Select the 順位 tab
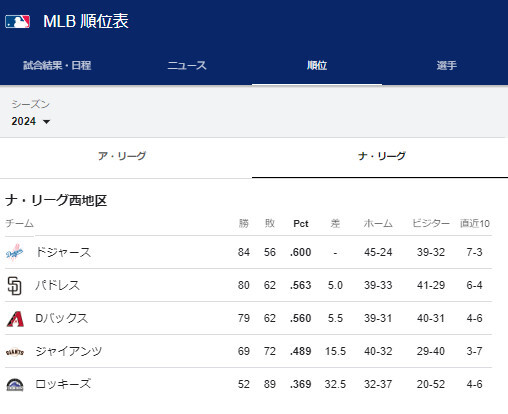Screen dimensions: 508x414 pyautogui.click(x=317, y=65)
